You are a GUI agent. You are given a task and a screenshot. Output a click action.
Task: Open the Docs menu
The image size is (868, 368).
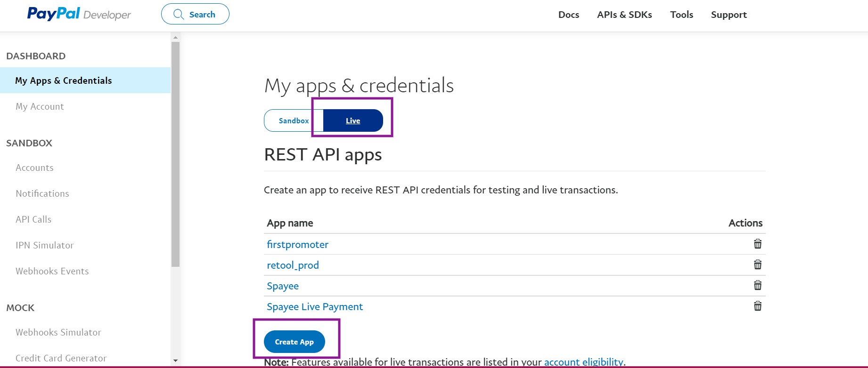click(x=569, y=15)
